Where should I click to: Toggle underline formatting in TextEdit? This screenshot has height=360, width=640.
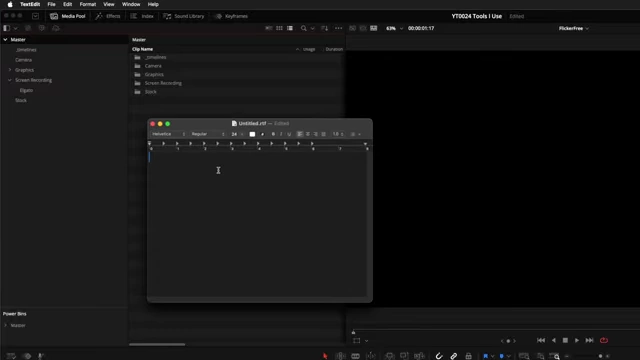[x=289, y=134]
